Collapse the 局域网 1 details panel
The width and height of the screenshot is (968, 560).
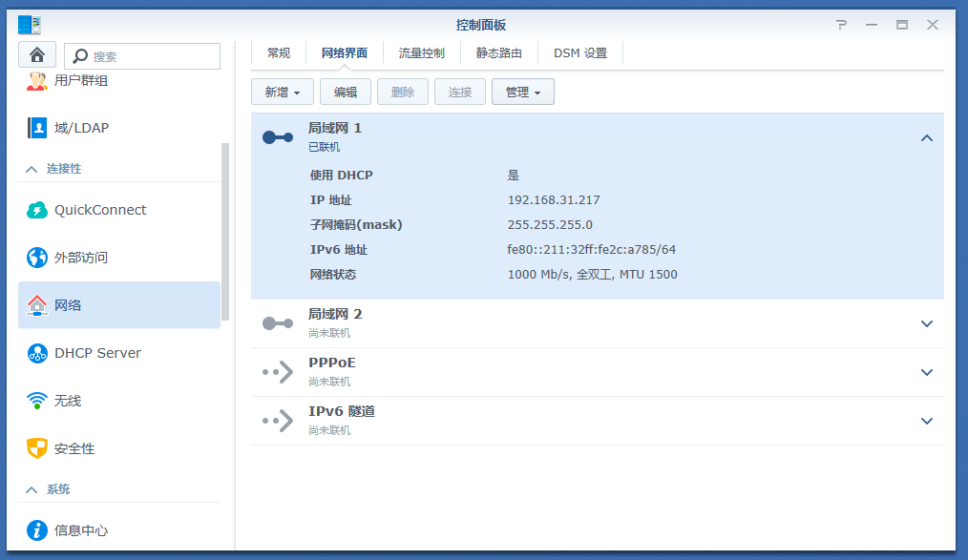[x=926, y=137]
